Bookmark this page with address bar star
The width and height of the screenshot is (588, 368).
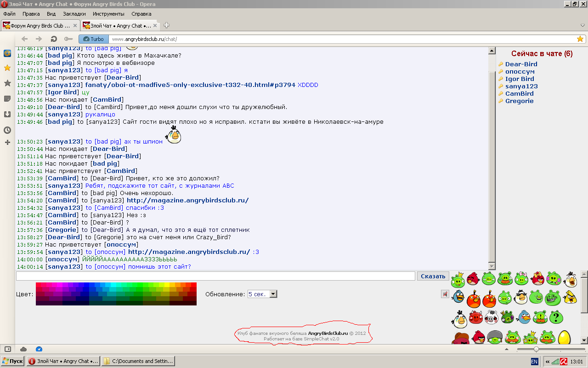tap(580, 39)
